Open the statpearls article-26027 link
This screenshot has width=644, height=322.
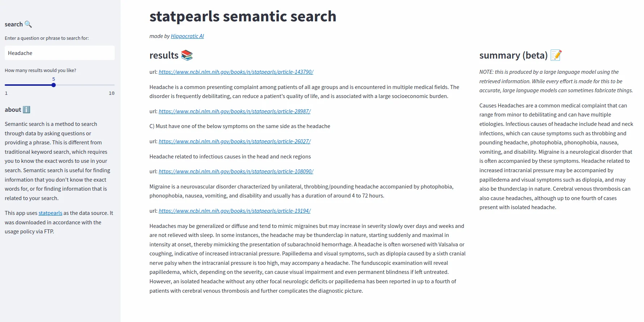click(234, 141)
